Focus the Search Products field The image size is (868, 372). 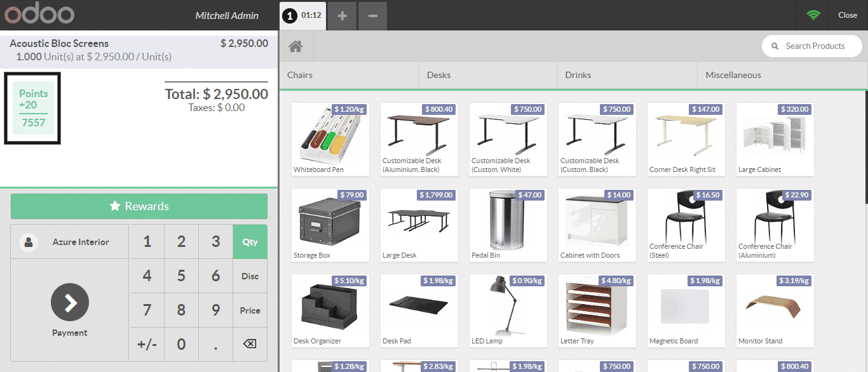[815, 46]
